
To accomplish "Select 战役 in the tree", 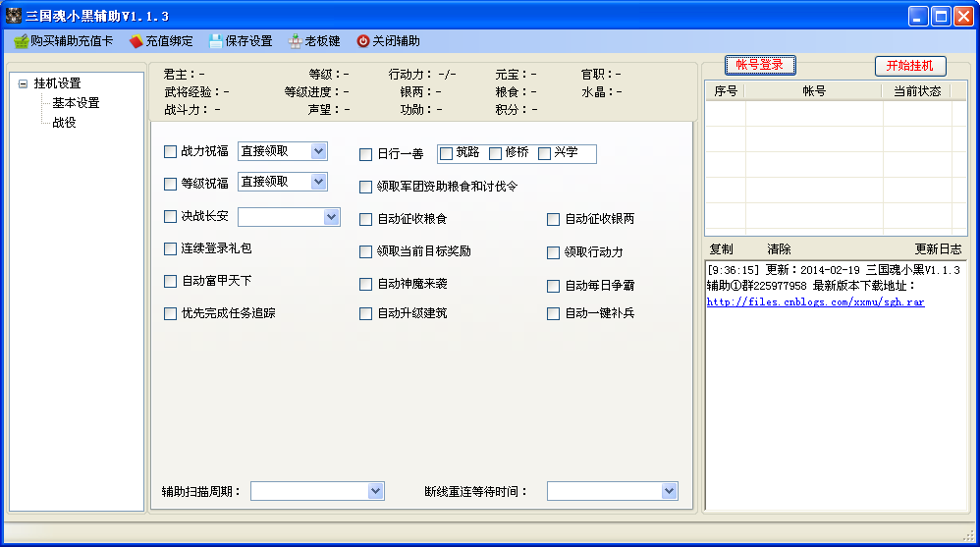I will click(x=64, y=123).
